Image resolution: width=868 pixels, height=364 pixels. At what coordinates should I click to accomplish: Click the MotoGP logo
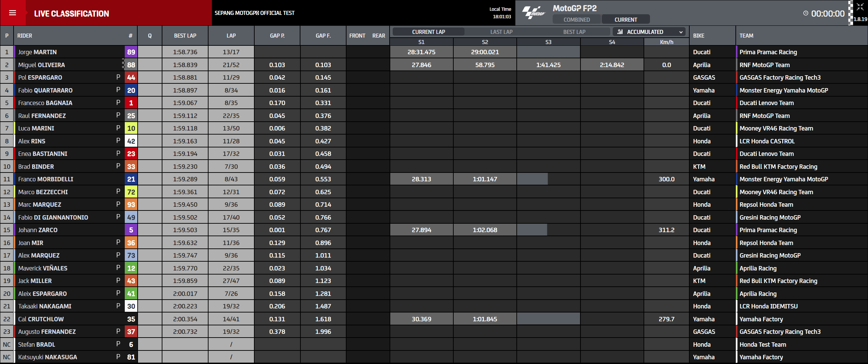[534, 13]
